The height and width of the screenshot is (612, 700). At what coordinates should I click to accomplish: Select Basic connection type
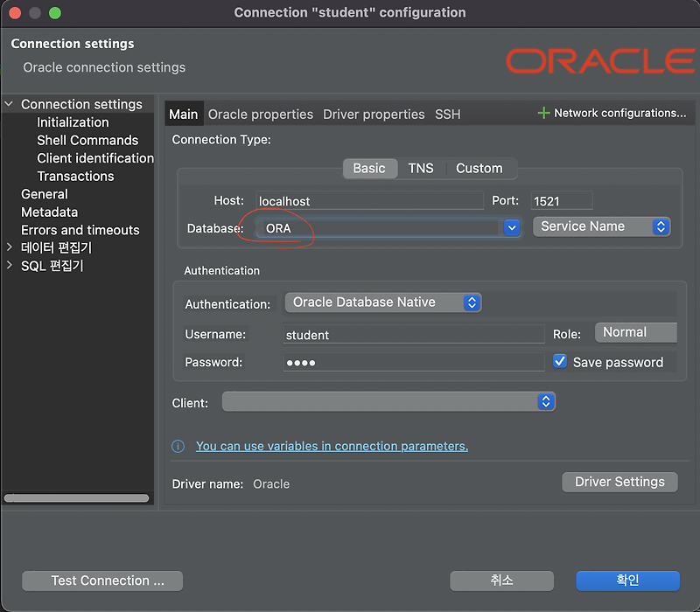pyautogui.click(x=369, y=169)
